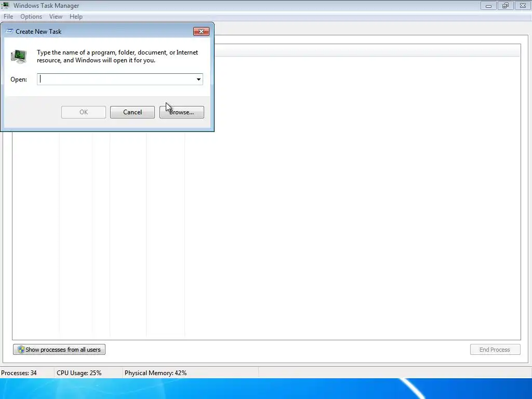Expand the Open combo box dropdown arrow
Viewport: 532px width, 399px height.
[x=198, y=79]
